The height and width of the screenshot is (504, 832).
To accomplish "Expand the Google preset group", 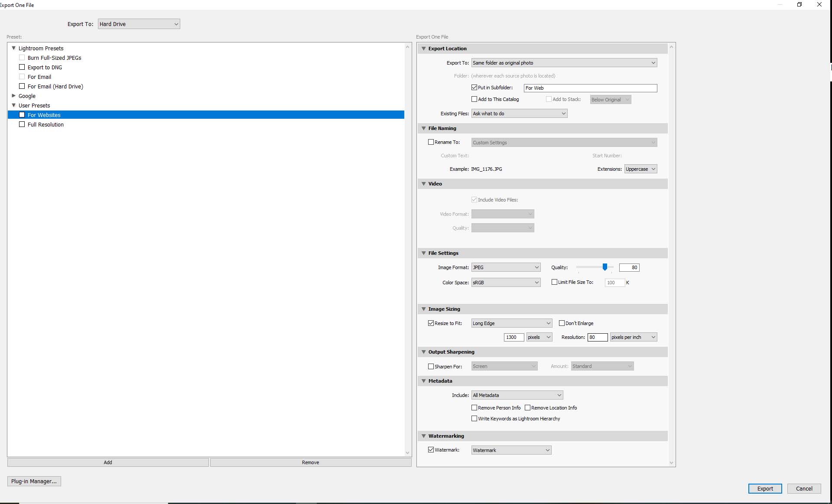I will click(14, 96).
